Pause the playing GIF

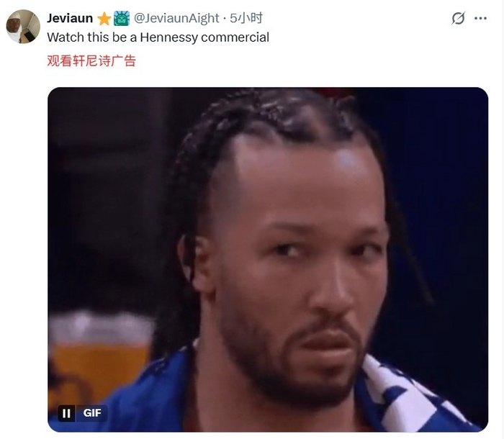point(66,413)
